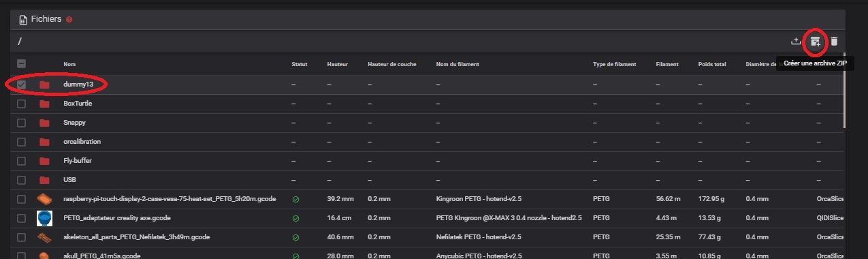Open the Fly-buffer folder name
Viewport: 868px width, 259px height.
coord(77,161)
